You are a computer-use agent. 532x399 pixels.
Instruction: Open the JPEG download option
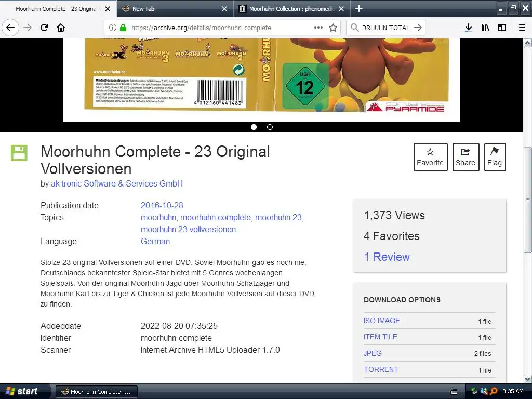[x=373, y=353]
